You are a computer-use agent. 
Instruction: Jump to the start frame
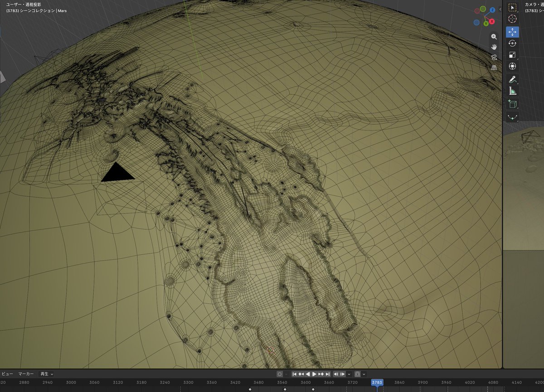pos(295,374)
